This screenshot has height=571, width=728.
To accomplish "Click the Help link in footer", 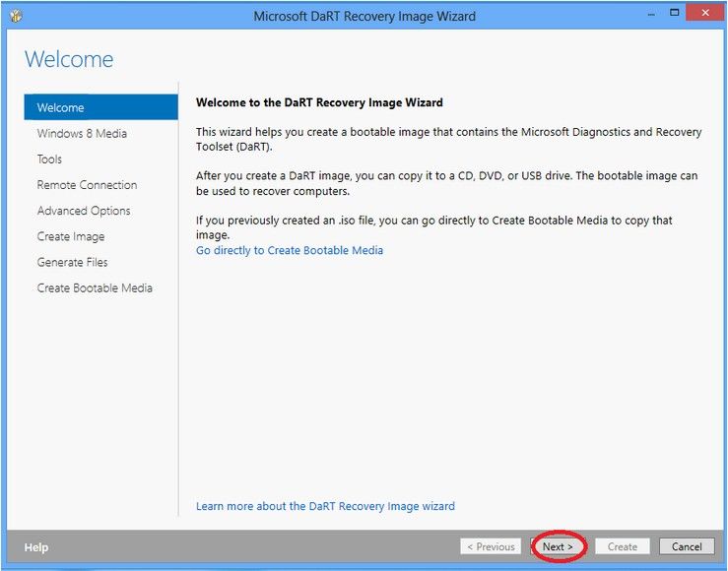I will click(36, 547).
